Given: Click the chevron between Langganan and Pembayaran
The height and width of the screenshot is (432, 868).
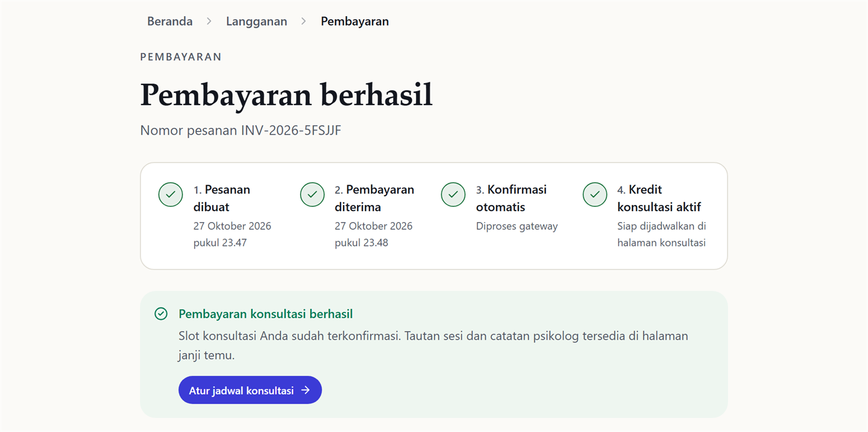Looking at the screenshot, I should point(304,21).
